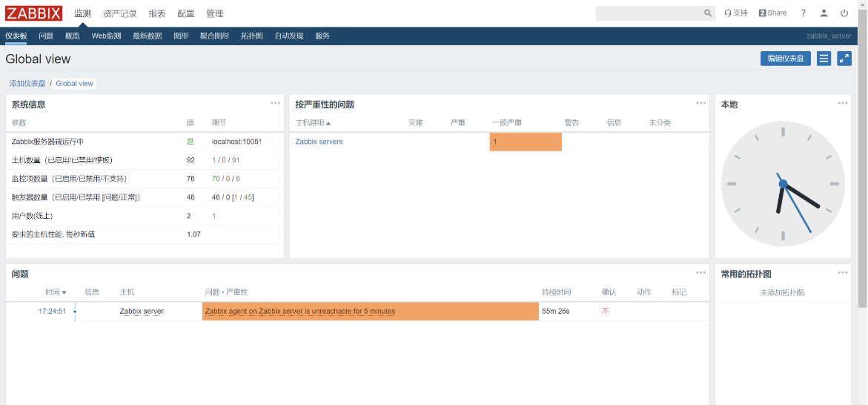This screenshot has height=405, width=868.
Task: Click the 不 acknowledge link
Action: pyautogui.click(x=606, y=312)
